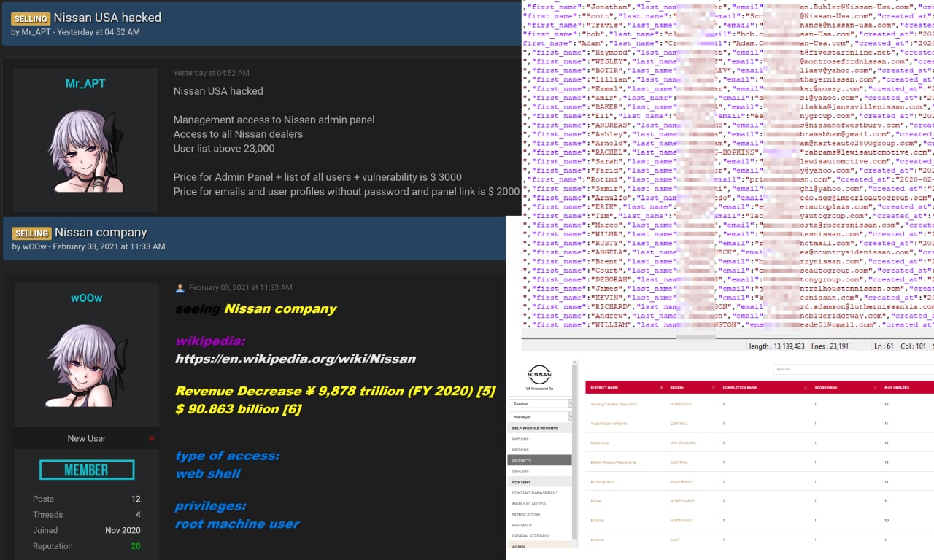Image resolution: width=934 pixels, height=560 pixels.
Task: Click the Search field above districts table
Action: pyautogui.click(x=853, y=370)
